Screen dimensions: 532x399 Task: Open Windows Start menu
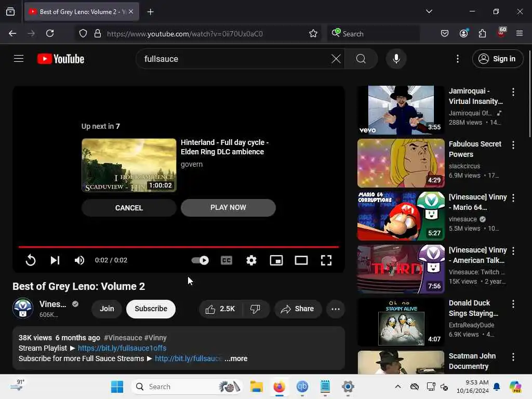117,387
